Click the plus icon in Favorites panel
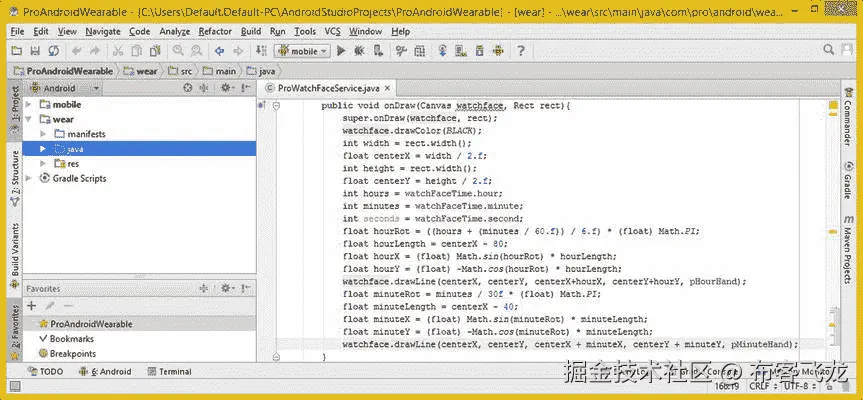 (x=31, y=305)
